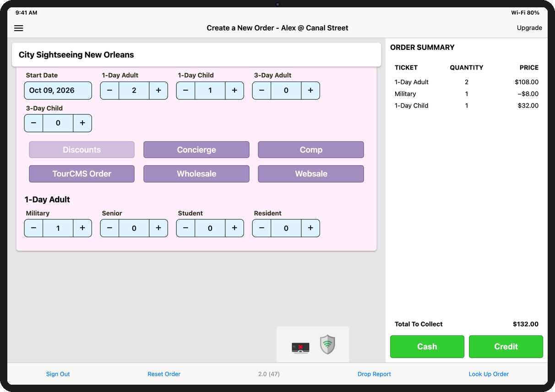Pay with the green Cash button
Screen dimensions: 555x392
pyautogui.click(x=427, y=347)
